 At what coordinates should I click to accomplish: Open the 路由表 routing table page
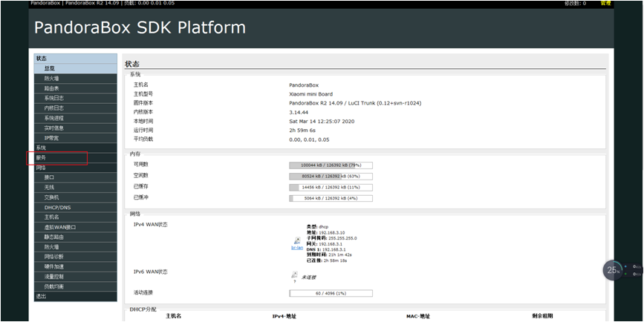[x=75, y=88]
